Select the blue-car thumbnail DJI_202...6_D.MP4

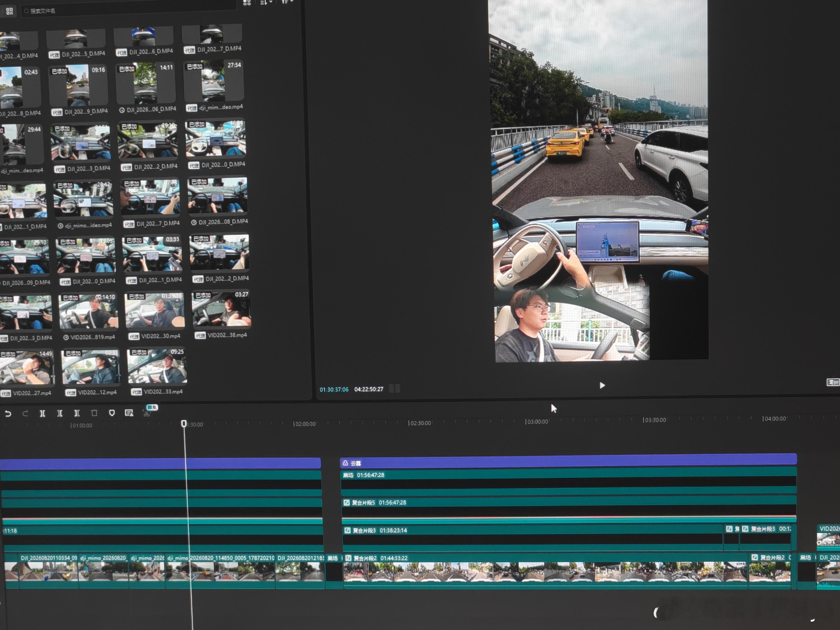click(144, 37)
